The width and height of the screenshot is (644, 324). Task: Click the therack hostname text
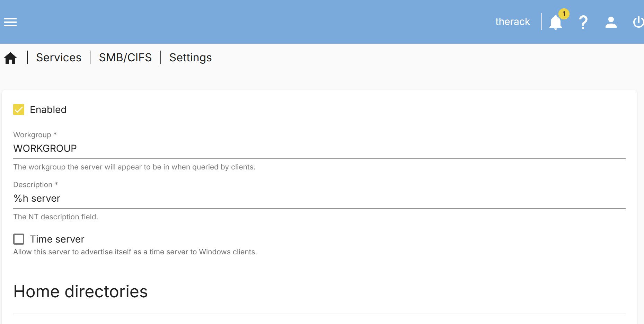512,22
